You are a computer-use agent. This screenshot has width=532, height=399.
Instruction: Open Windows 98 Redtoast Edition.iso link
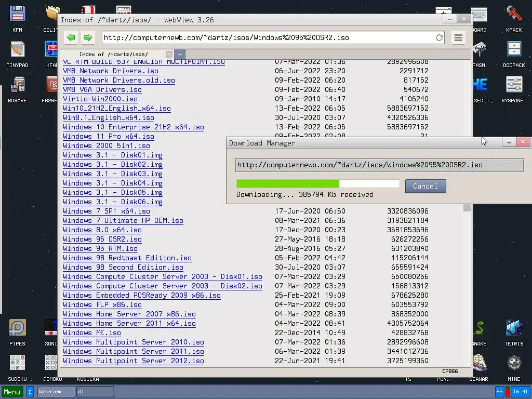point(127,258)
